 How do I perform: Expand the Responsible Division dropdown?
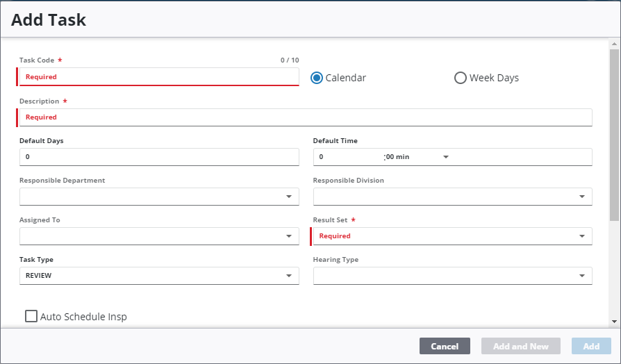pyautogui.click(x=582, y=197)
